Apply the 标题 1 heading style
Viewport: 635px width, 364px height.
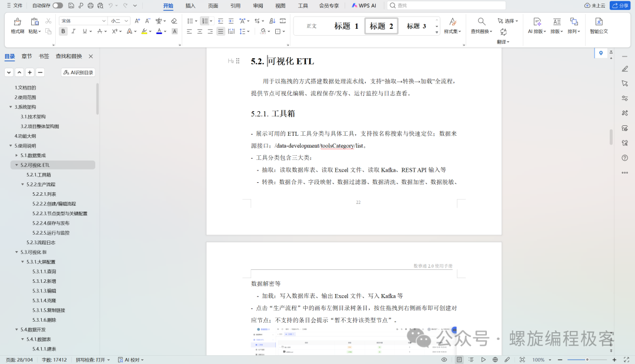[346, 26]
